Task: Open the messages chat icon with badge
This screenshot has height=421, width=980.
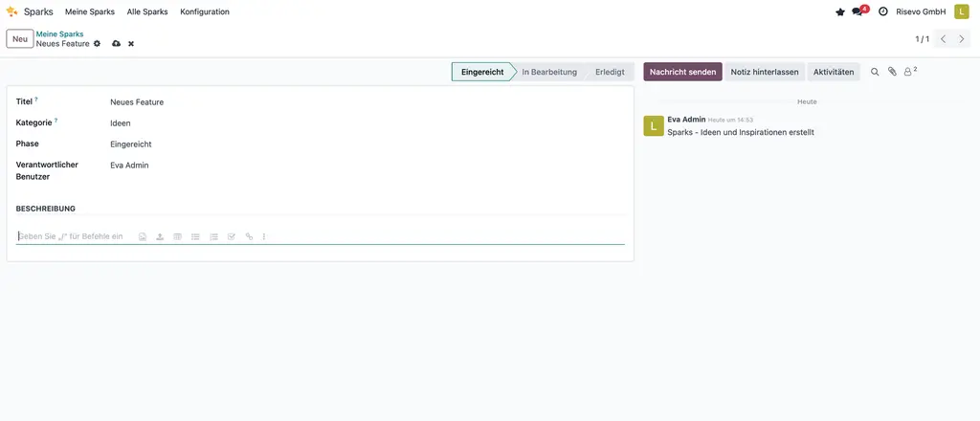Action: click(x=860, y=11)
